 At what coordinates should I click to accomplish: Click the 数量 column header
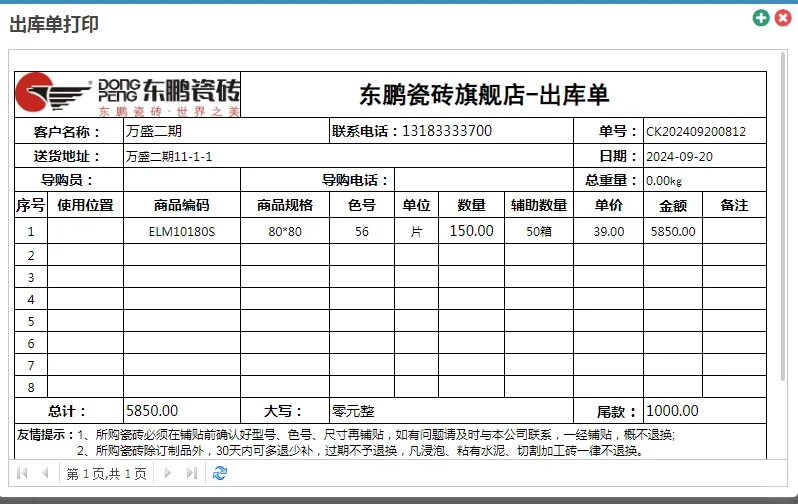[471, 205]
